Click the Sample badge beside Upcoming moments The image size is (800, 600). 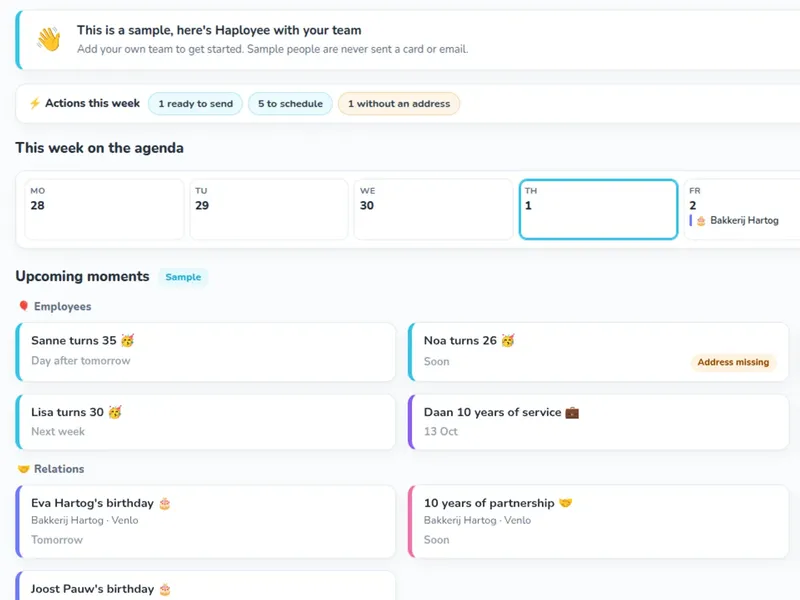(x=183, y=277)
